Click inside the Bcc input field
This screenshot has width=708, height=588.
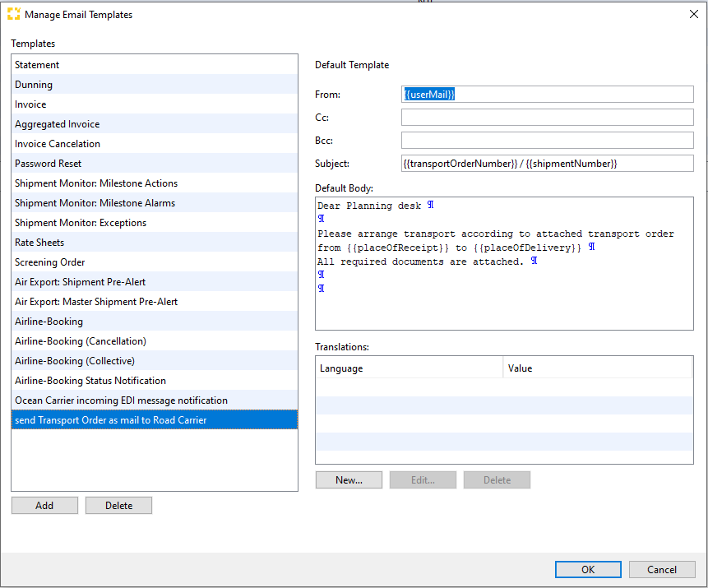coord(547,140)
